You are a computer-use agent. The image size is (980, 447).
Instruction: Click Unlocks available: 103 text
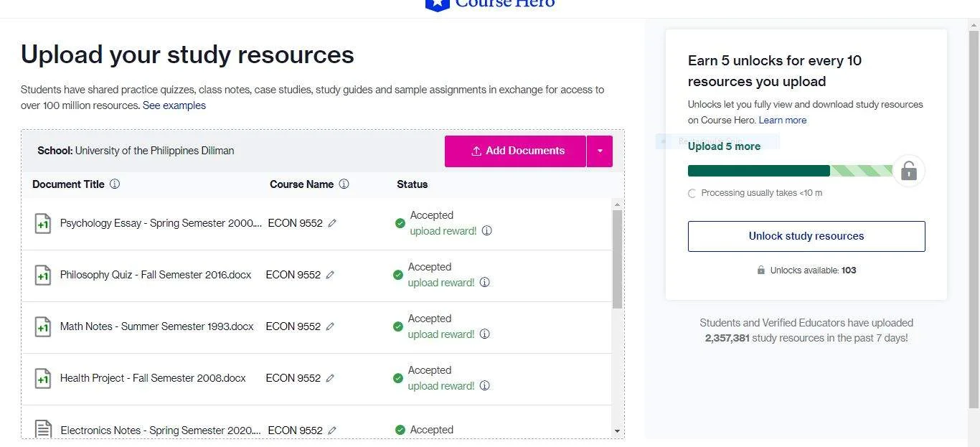(813, 270)
